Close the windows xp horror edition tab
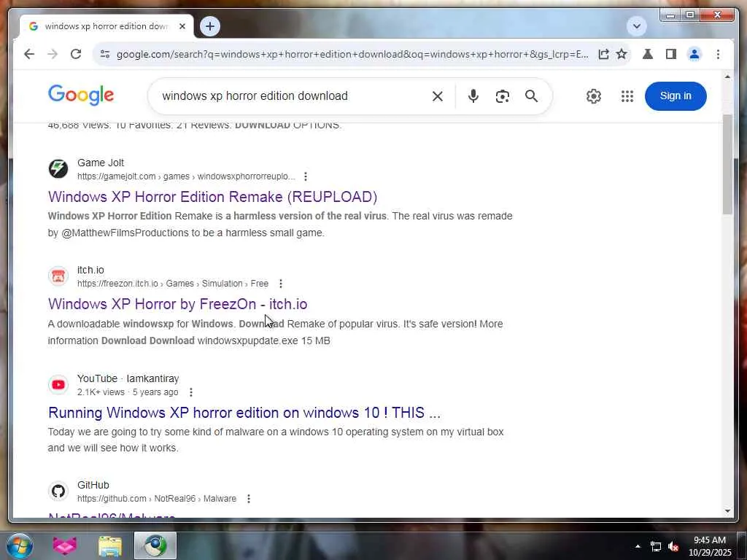This screenshot has width=747, height=560. (182, 27)
